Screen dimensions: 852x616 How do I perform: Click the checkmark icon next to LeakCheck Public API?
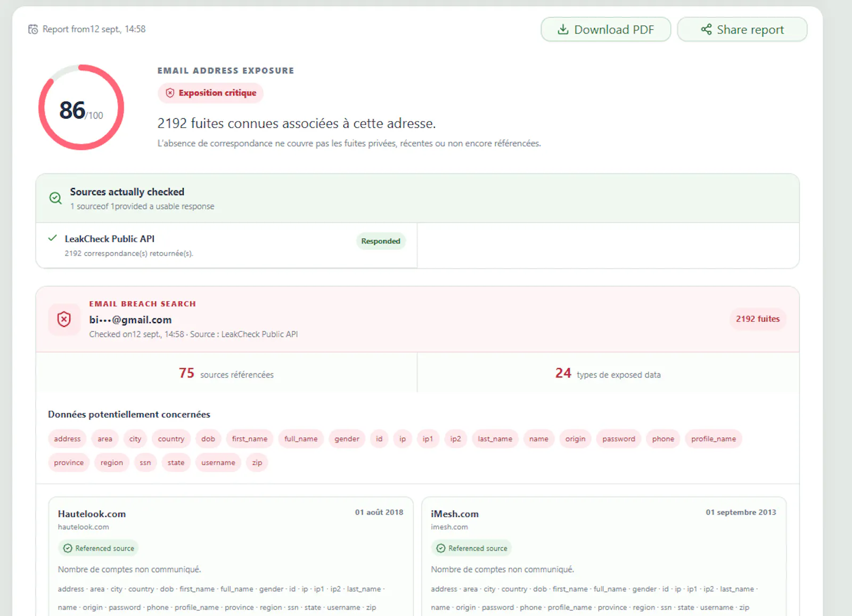[x=52, y=238]
